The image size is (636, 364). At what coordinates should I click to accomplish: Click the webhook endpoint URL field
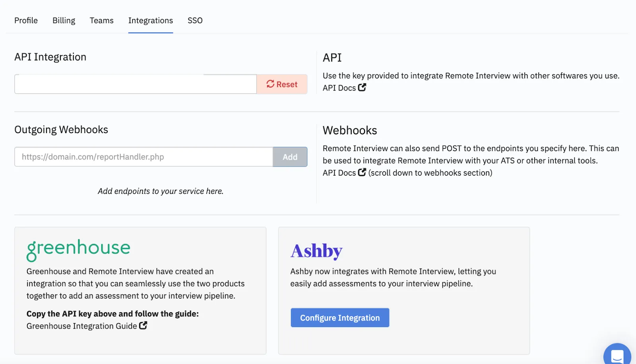pos(144,157)
